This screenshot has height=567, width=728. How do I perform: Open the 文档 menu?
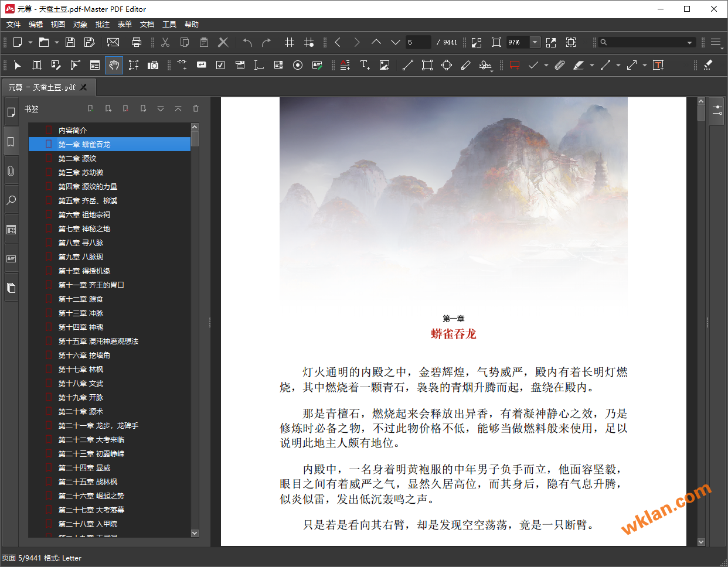[x=147, y=25]
